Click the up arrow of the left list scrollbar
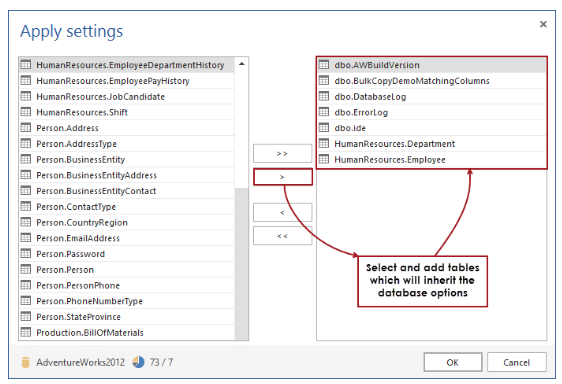562x384 pixels. [x=242, y=64]
